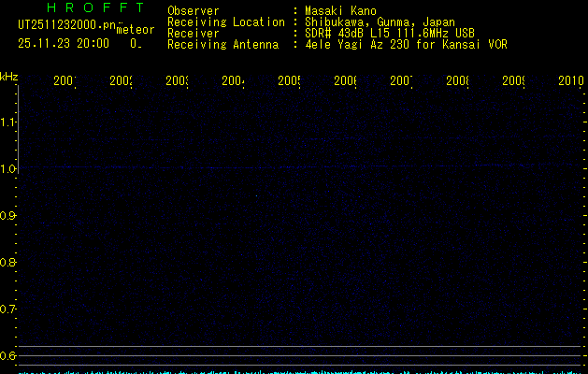The height and width of the screenshot is (374, 588).
Task: Click the Observer field label
Action: [x=194, y=11]
